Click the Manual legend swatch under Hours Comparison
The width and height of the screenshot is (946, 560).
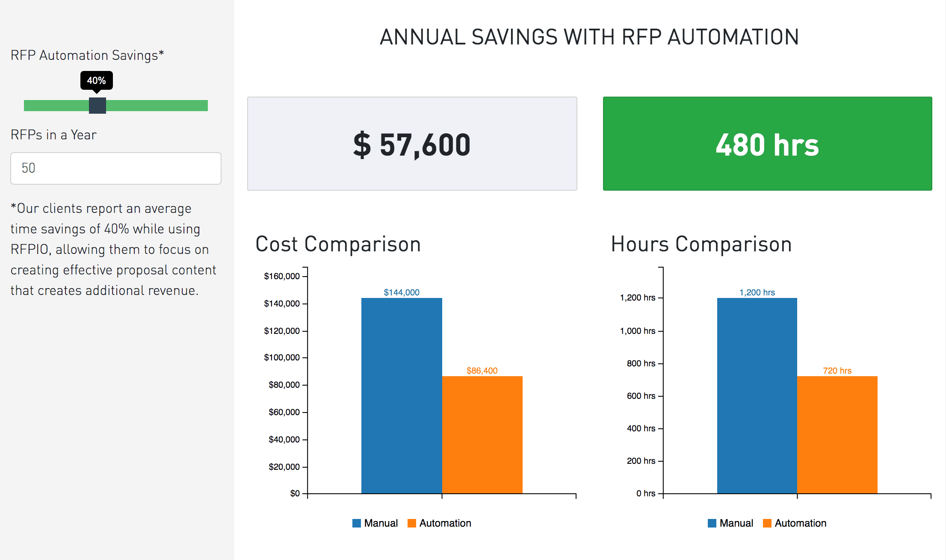click(x=712, y=523)
